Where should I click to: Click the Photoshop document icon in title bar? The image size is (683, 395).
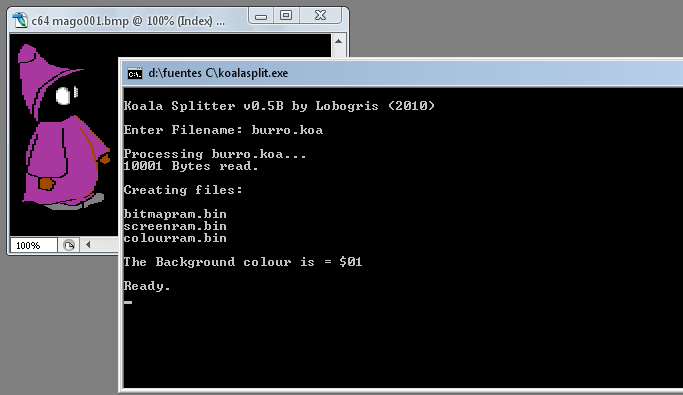[x=20, y=20]
